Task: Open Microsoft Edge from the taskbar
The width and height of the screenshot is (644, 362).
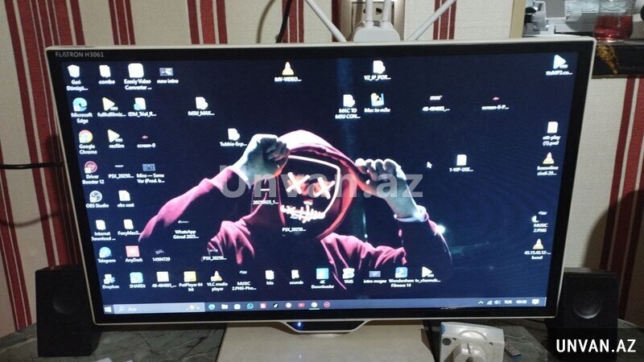Action: click(x=212, y=306)
